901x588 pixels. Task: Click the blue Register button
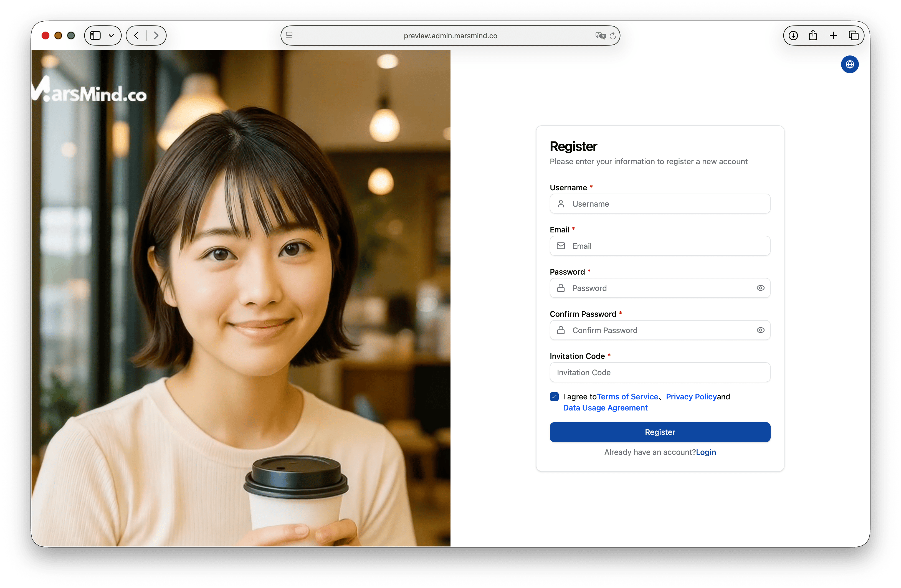click(x=659, y=432)
